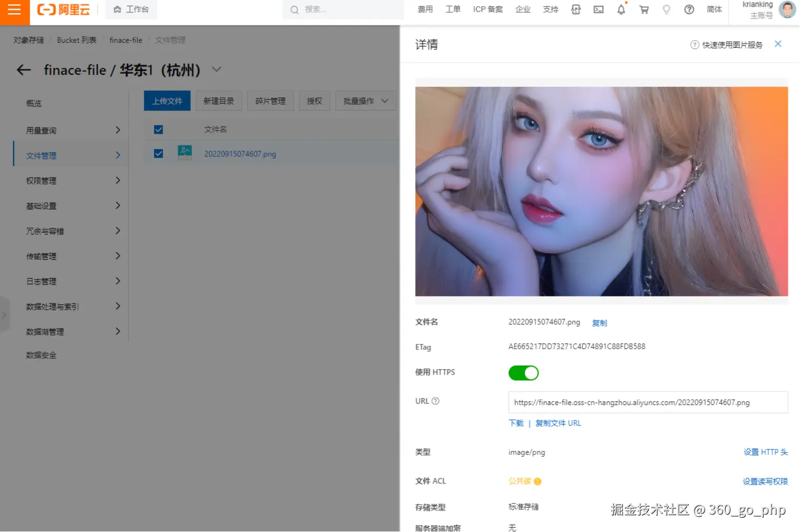Click the 复制文件 URL link

point(558,423)
